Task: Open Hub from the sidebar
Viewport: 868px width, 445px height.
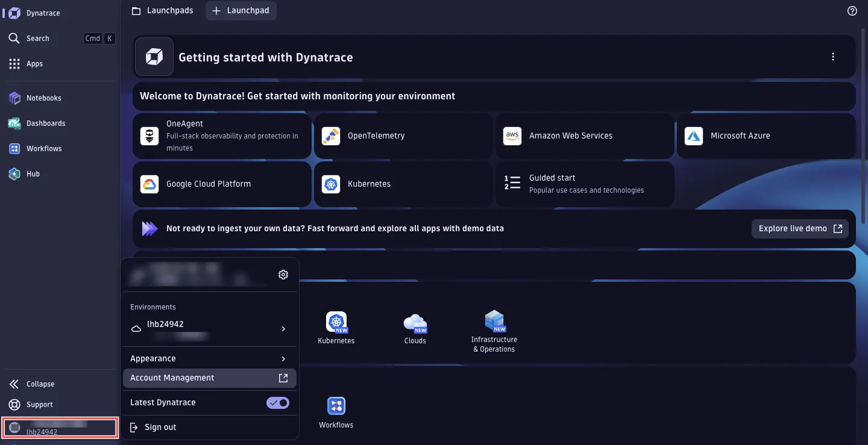Action: [x=60, y=174]
